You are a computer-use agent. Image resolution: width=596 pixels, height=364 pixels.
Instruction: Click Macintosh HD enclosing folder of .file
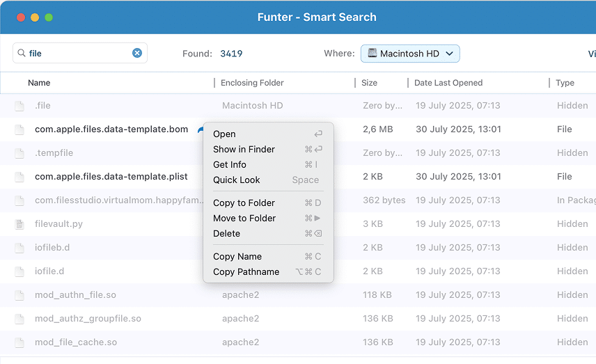point(252,106)
